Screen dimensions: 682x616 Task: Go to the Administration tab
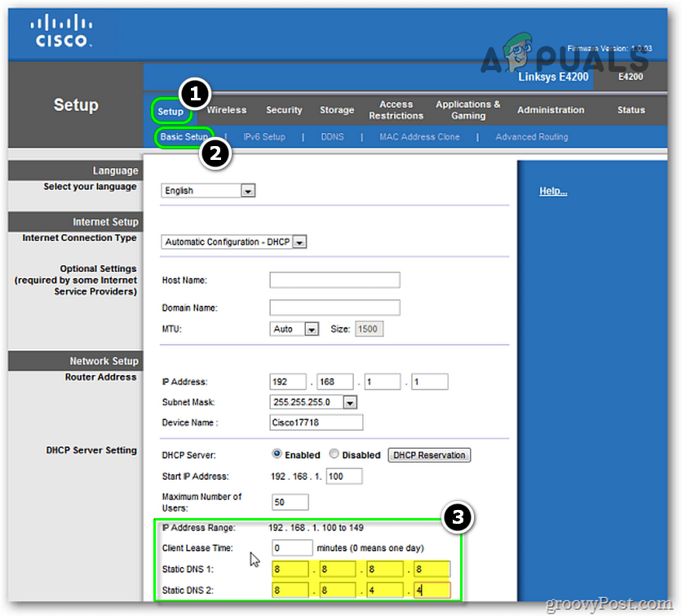coord(551,110)
